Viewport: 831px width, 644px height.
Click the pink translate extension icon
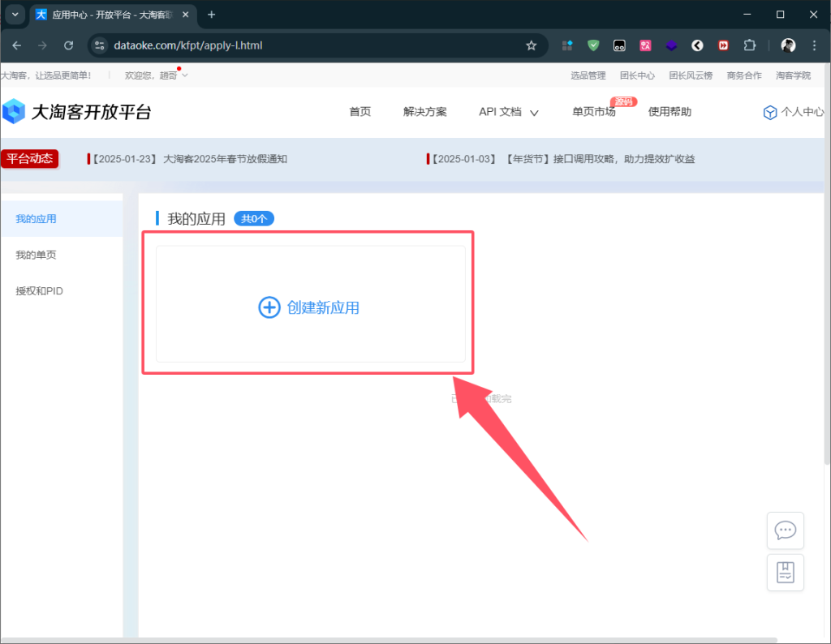[645, 45]
